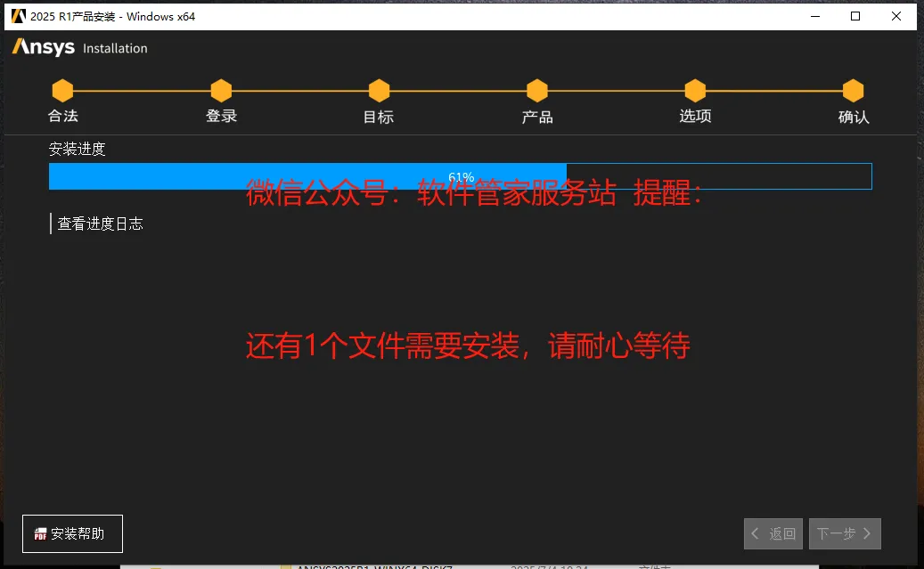Click the 登录 step hexagon
Screen dimensions: 924x569
pos(221,91)
